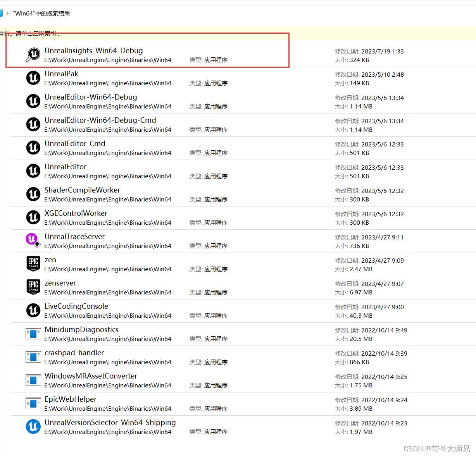
Task: Click the size value 149 KB
Action: tap(359, 83)
